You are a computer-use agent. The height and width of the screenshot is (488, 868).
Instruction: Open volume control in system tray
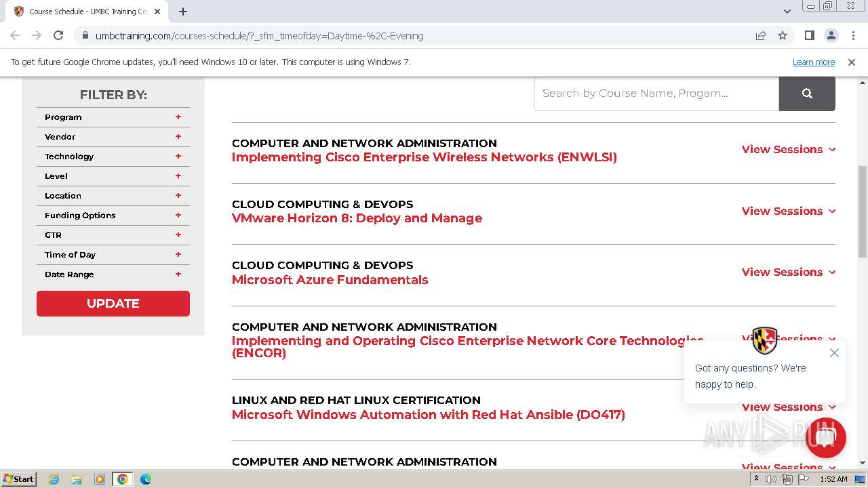771,479
